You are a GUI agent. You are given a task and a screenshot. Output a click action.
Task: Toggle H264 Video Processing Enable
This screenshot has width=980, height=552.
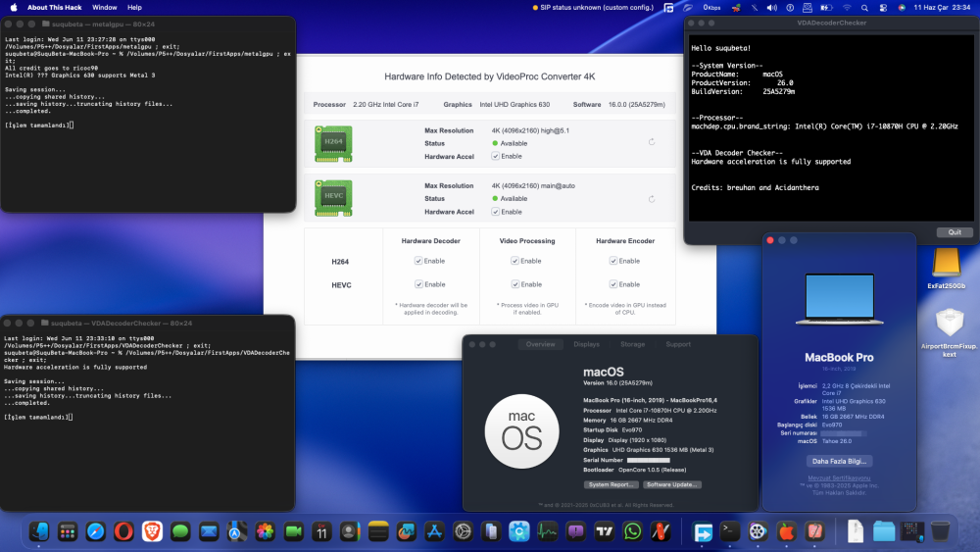pos(515,261)
